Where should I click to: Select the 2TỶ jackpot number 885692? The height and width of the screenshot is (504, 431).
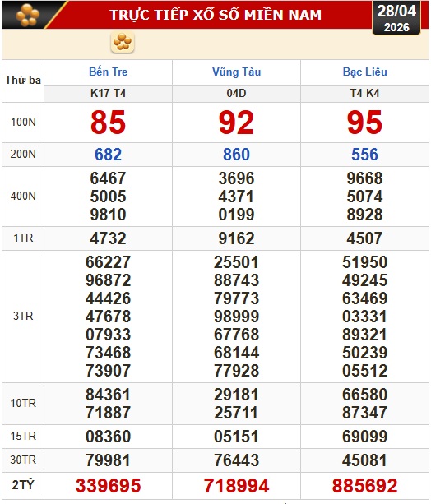(364, 486)
